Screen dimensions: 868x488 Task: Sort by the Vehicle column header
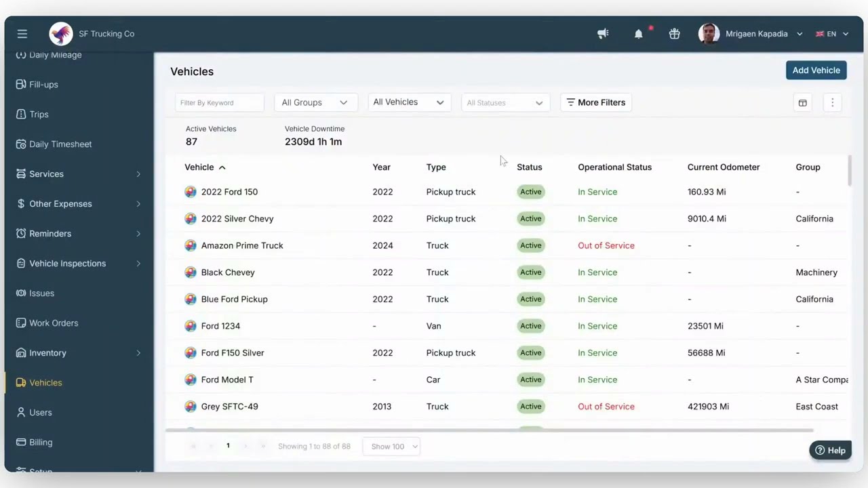(205, 167)
